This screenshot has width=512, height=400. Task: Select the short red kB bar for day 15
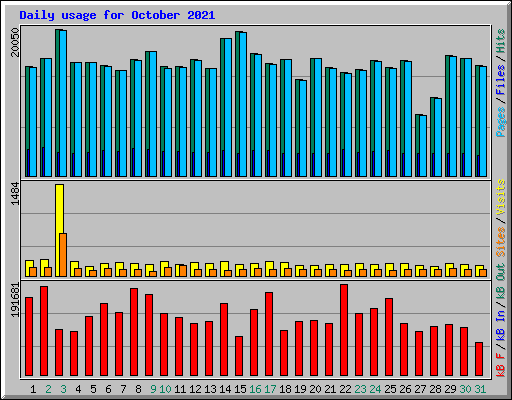tap(239, 356)
